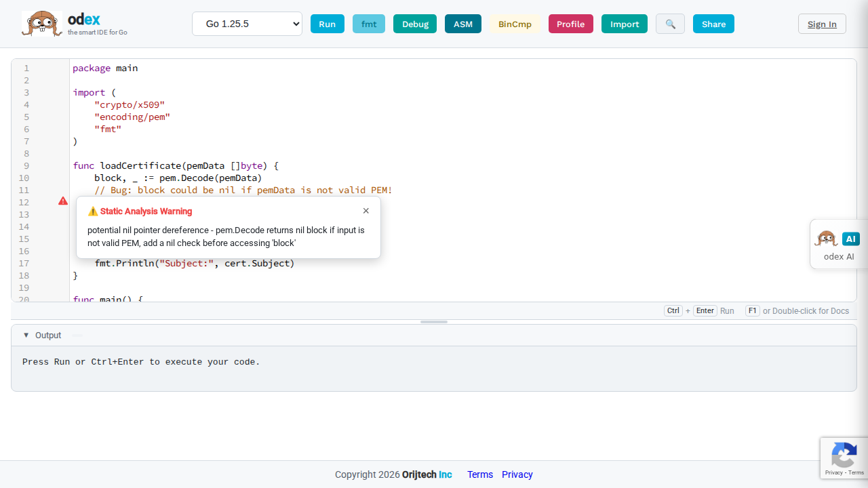This screenshot has width=868, height=488.
Task: Click the odex gopher logo
Action: (41, 24)
